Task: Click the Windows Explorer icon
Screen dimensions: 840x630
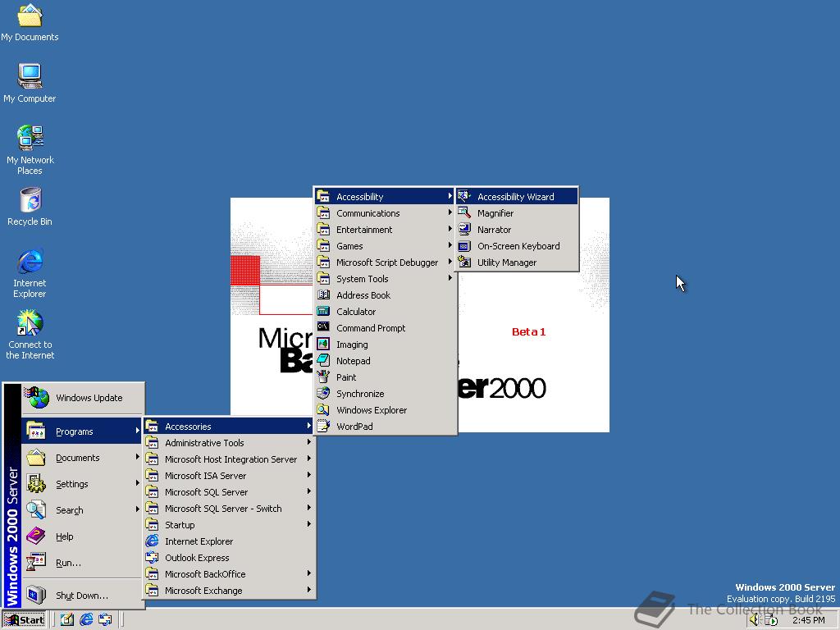Action: pos(323,410)
